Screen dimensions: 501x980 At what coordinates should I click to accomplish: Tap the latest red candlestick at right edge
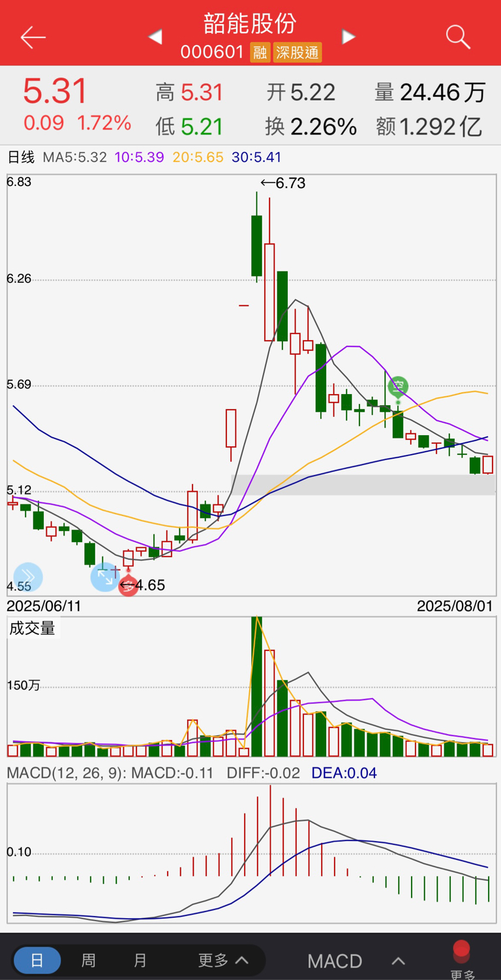488,465
